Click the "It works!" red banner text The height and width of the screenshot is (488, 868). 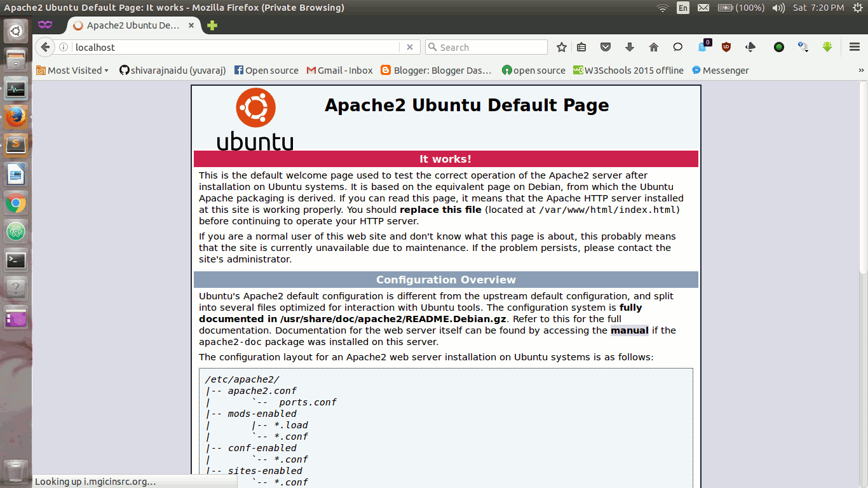pos(445,159)
